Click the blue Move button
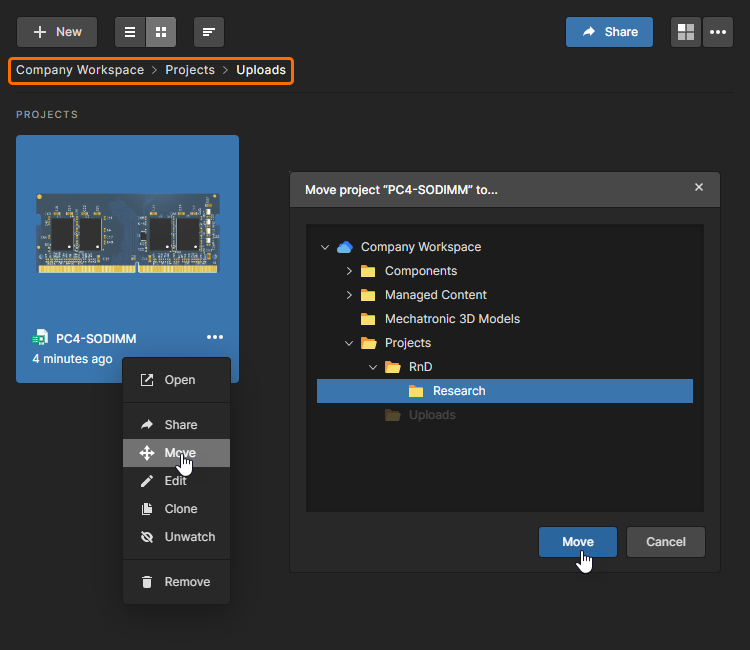Viewport: 750px width, 650px height. (577, 542)
